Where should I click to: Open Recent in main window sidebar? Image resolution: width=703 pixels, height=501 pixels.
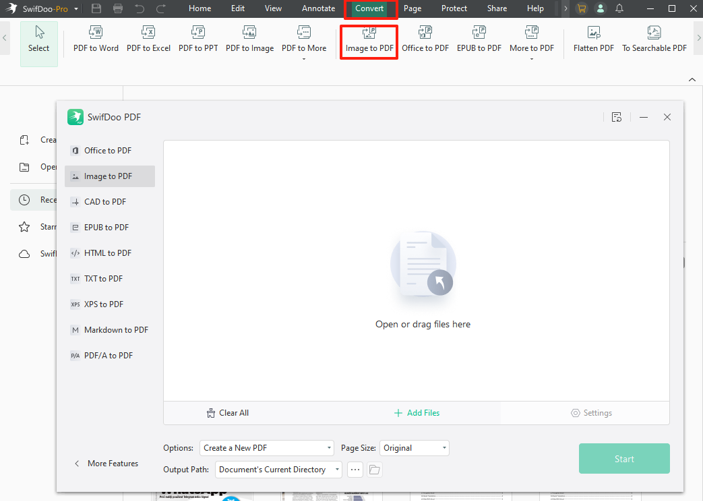pyautogui.click(x=34, y=200)
